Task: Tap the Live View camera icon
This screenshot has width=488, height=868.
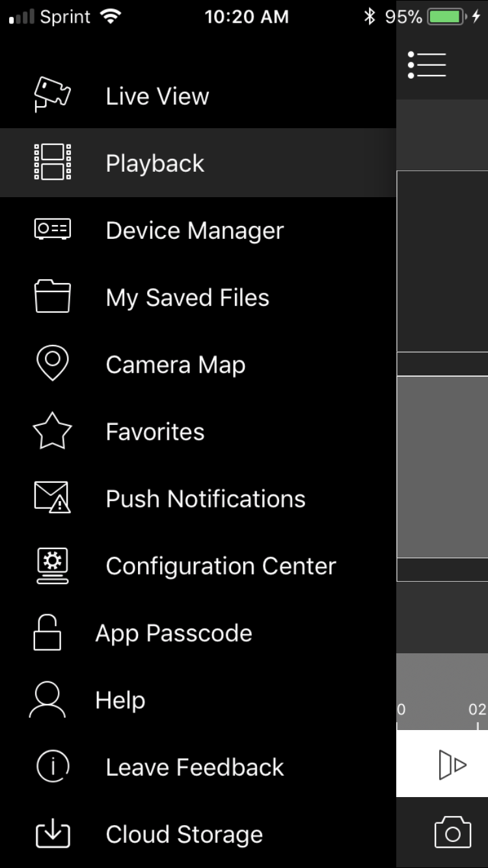Action: point(52,95)
